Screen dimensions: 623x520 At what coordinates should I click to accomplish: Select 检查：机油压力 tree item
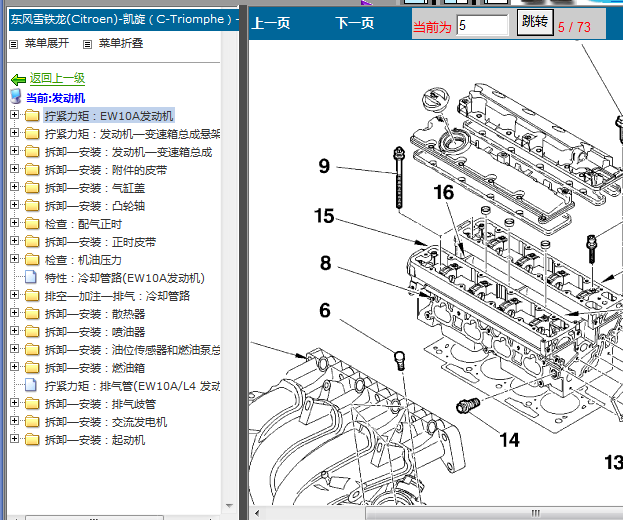click(83, 260)
